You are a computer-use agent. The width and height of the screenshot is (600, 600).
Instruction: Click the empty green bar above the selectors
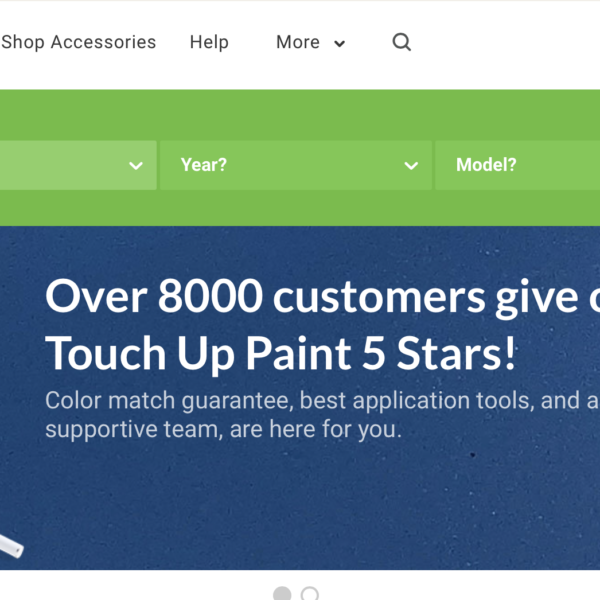(300, 115)
